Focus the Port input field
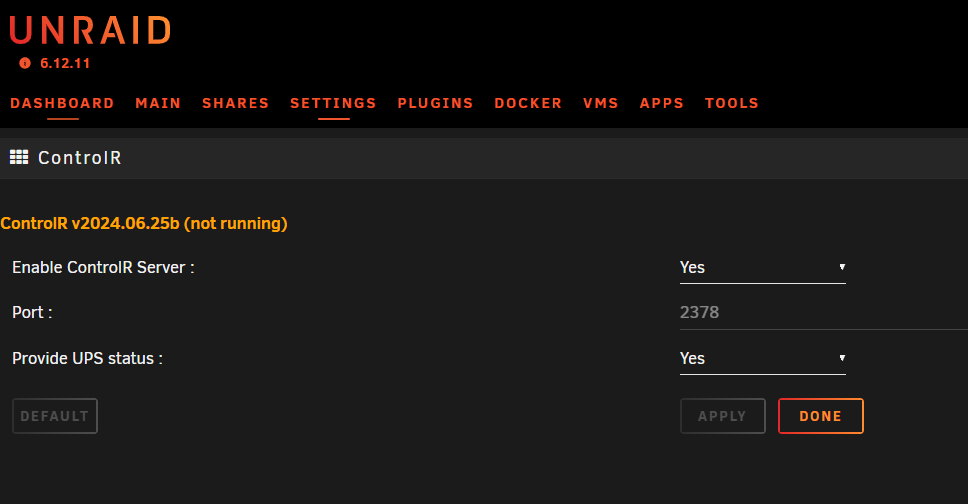Image resolution: width=968 pixels, height=504 pixels. [824, 313]
